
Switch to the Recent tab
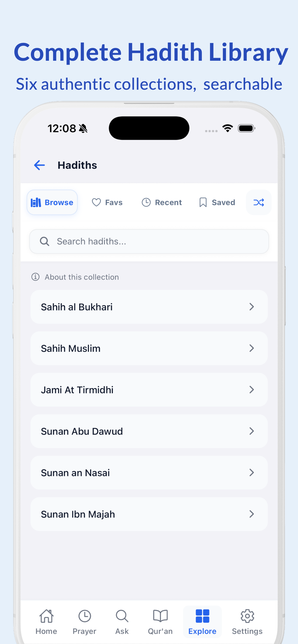click(x=162, y=202)
